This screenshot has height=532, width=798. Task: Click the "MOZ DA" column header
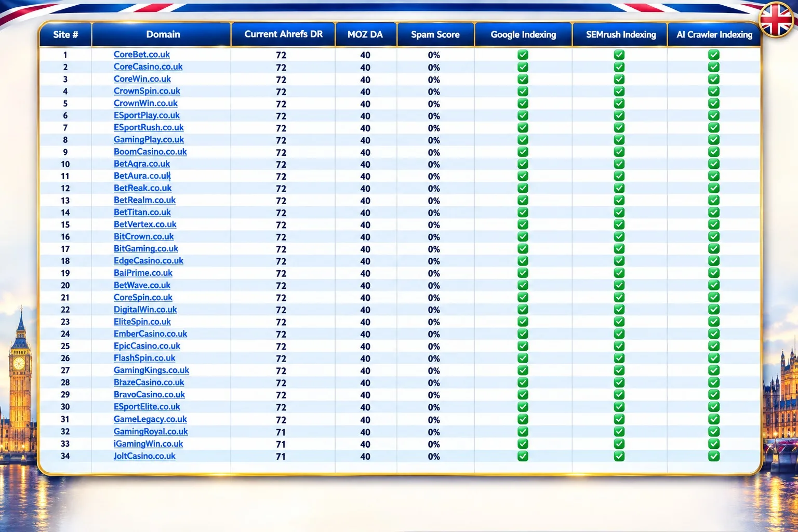pyautogui.click(x=365, y=35)
